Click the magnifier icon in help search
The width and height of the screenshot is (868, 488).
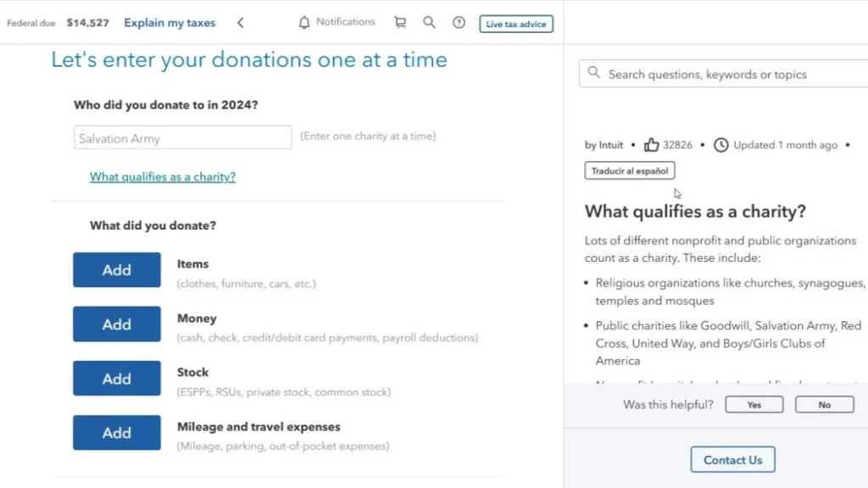coord(593,73)
